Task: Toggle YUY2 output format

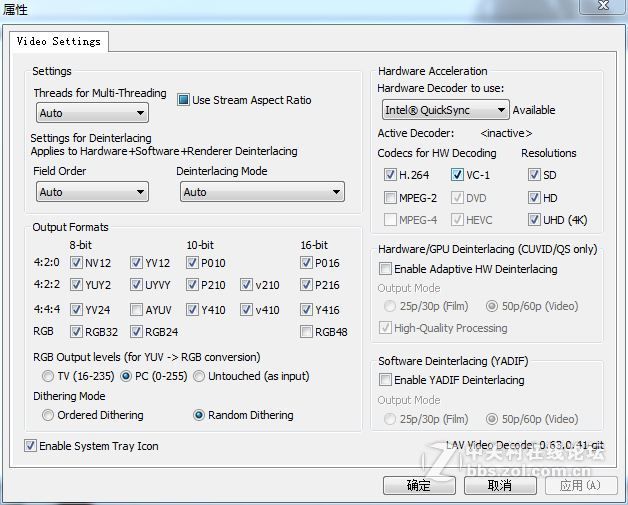Action: tap(76, 285)
